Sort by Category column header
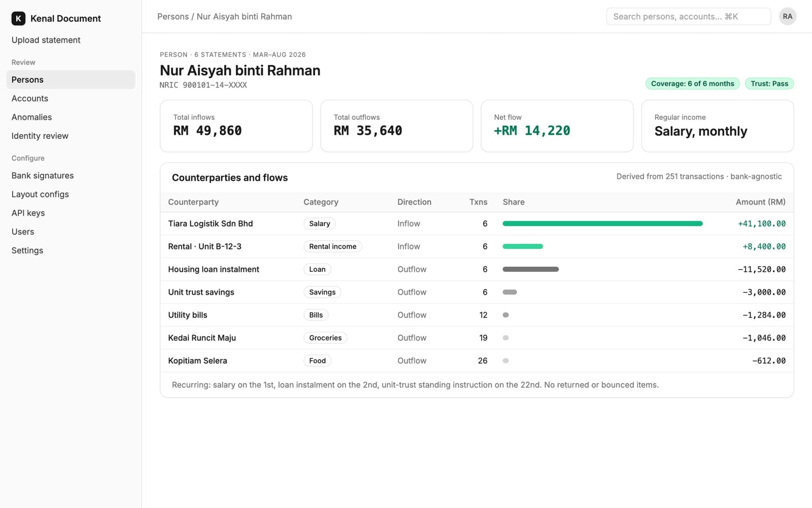 coord(321,202)
